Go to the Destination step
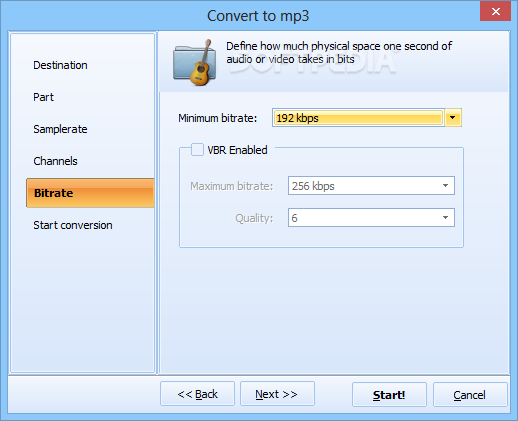Screen dimensions: 518x421 [x=60, y=65]
